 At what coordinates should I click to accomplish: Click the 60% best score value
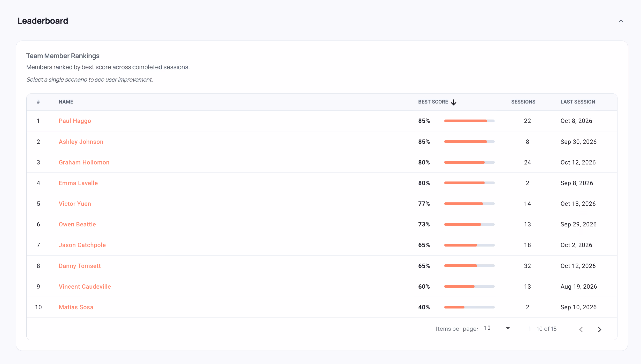point(424,287)
